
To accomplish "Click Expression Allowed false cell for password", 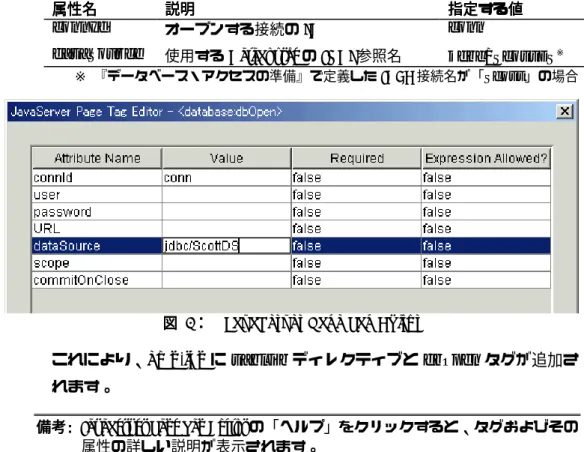I will pos(486,212).
